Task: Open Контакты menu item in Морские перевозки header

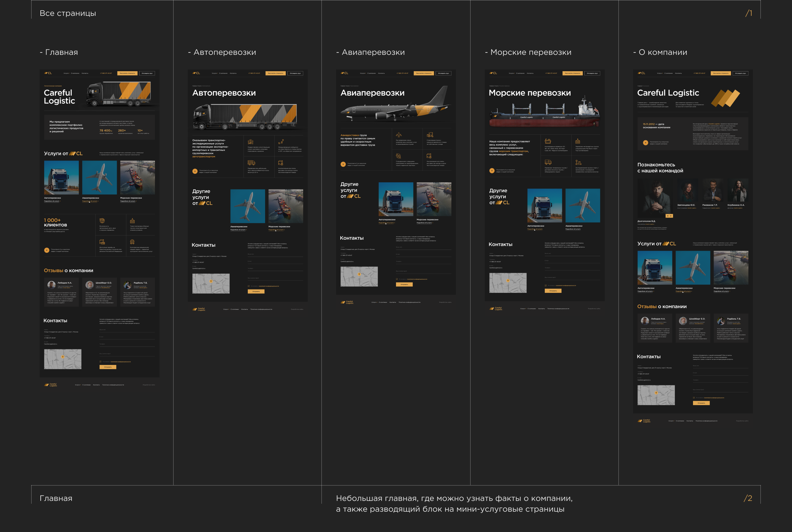Action: coord(530,73)
